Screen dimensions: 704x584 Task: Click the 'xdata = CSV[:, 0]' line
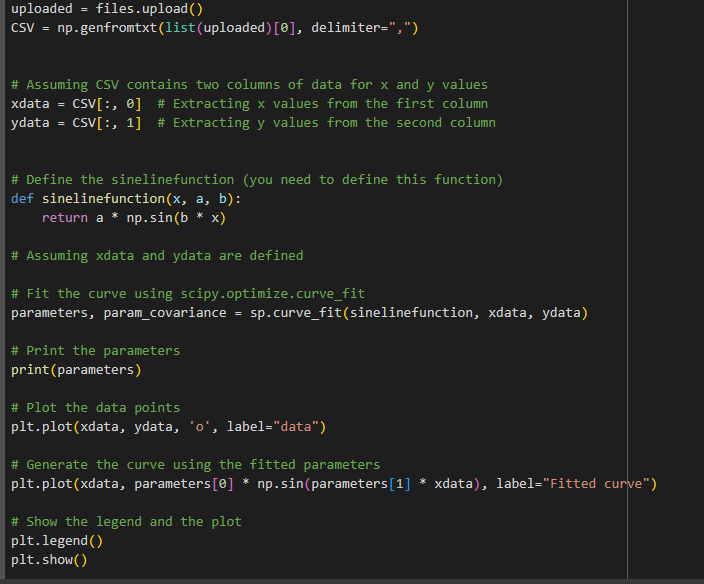76,104
